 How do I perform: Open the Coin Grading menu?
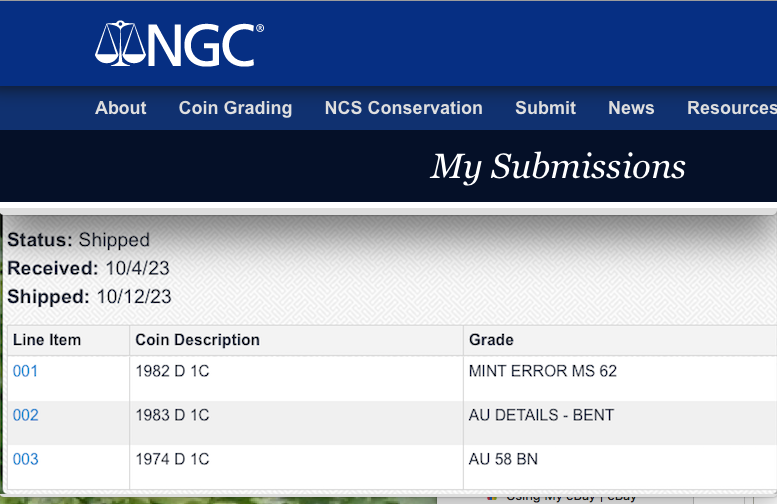coord(235,108)
